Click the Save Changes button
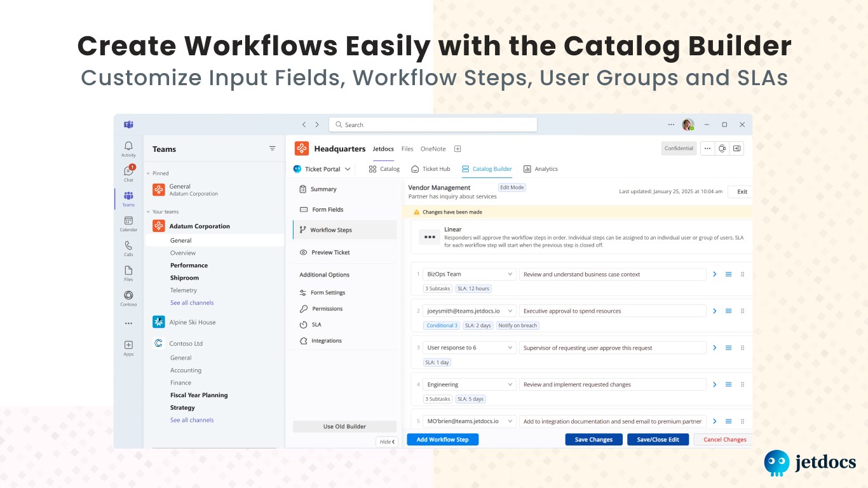Viewport: 868px width, 488px height. [593, 440]
